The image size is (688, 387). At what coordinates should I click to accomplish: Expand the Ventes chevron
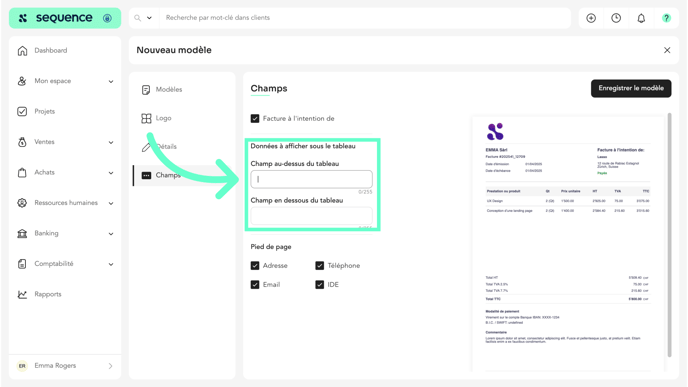tap(111, 143)
